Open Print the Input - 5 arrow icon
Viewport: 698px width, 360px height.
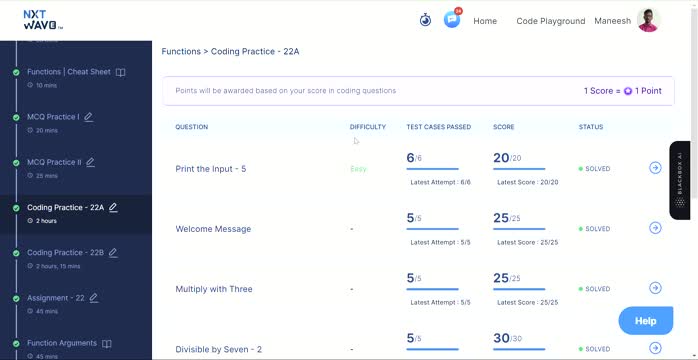(655, 168)
